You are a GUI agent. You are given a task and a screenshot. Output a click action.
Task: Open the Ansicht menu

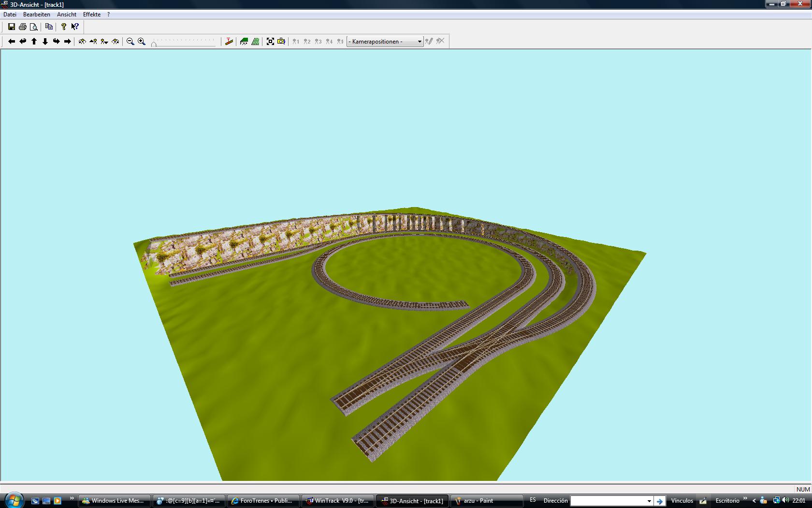pyautogui.click(x=67, y=15)
